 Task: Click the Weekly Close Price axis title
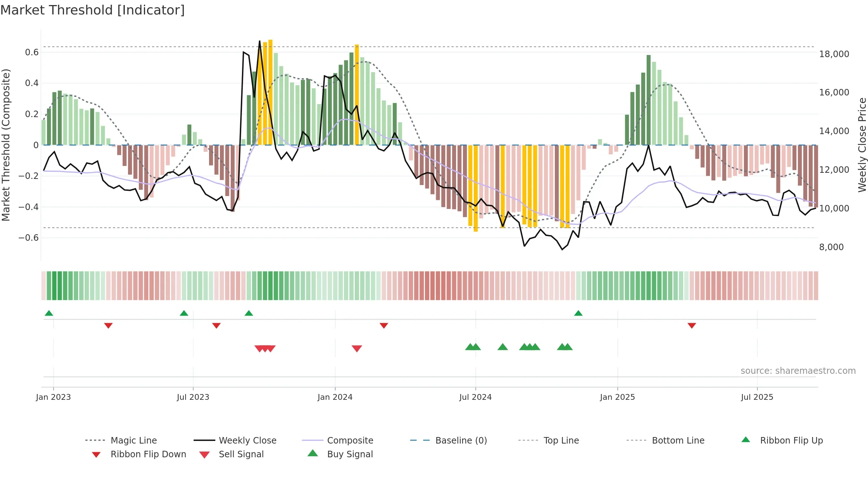pos(862,145)
